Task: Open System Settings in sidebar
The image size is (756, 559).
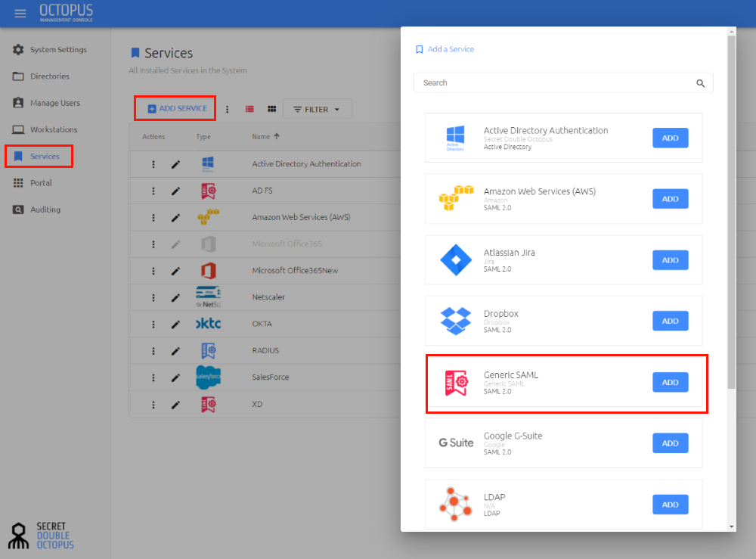Action: pos(50,50)
